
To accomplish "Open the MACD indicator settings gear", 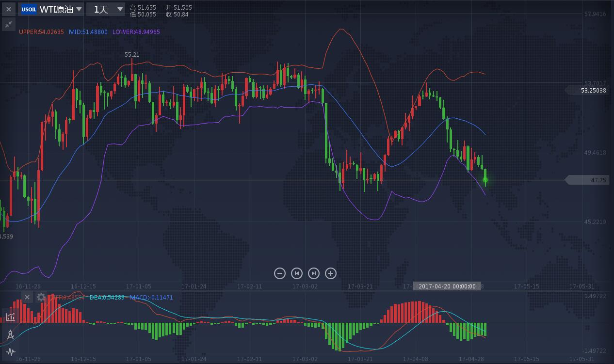I will point(41,297).
